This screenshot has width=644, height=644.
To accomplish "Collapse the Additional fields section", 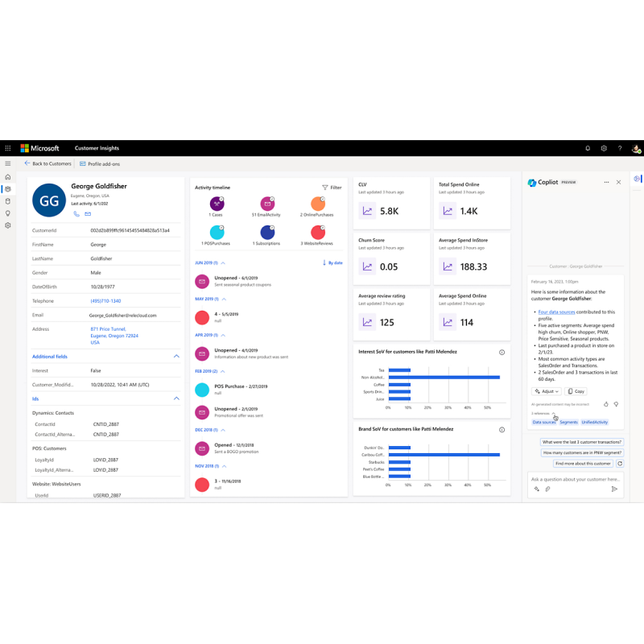I will [x=176, y=356].
